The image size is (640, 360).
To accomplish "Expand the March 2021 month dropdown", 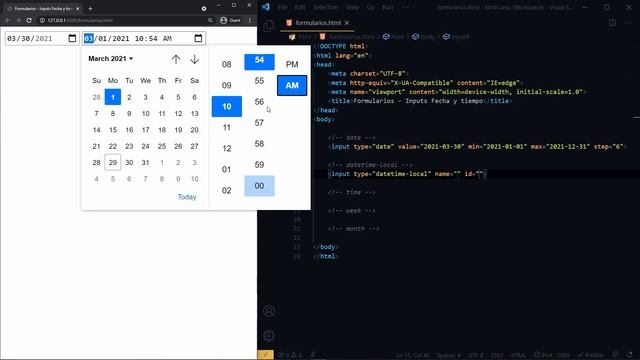I will [111, 59].
